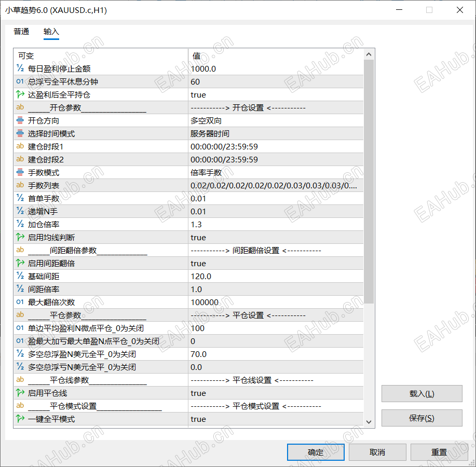
Task: Click the scrollbar down arrow
Action: (x=369, y=422)
